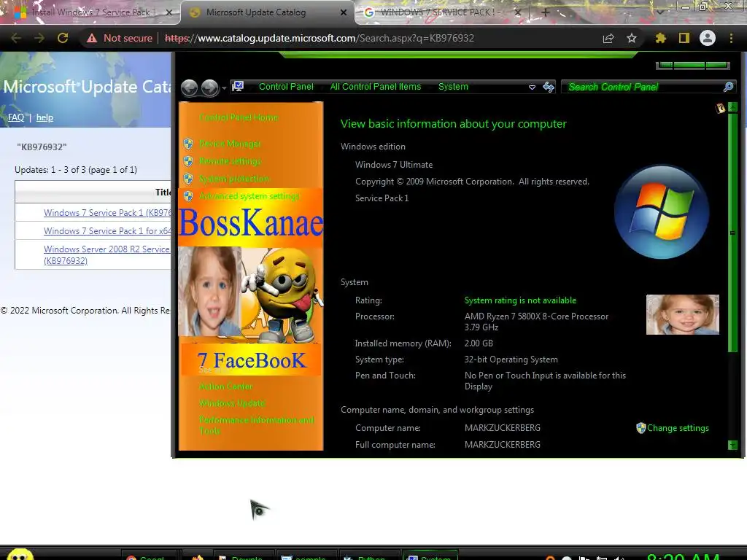Open Control Panel Home link
The width and height of the screenshot is (747, 560).
pos(239,117)
